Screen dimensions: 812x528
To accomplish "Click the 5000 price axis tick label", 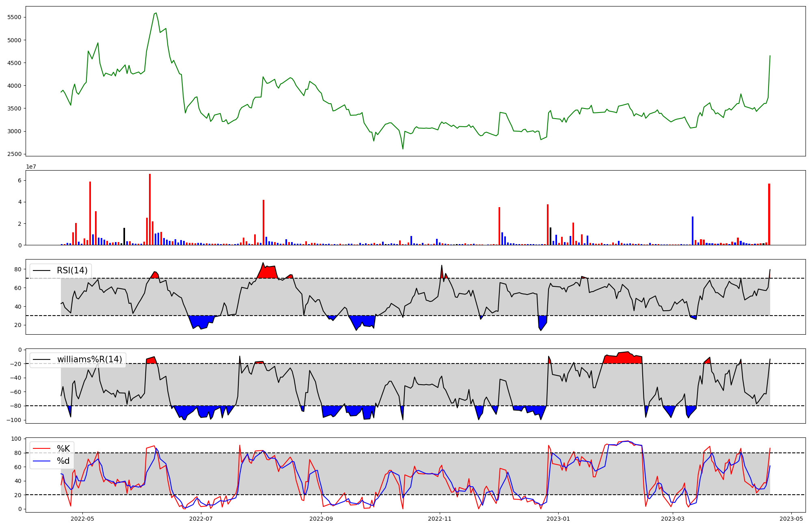I will click(14, 40).
